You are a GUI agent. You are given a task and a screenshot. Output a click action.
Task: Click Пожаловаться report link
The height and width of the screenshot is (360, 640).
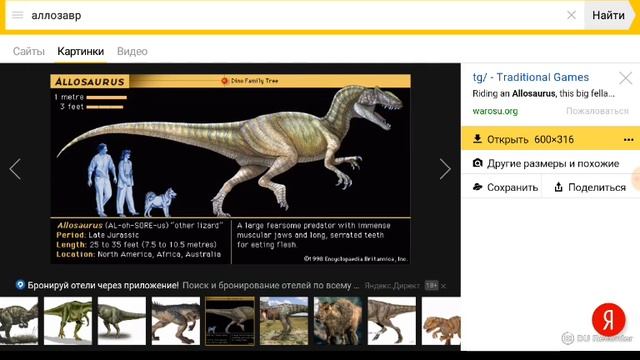pyautogui.click(x=597, y=111)
